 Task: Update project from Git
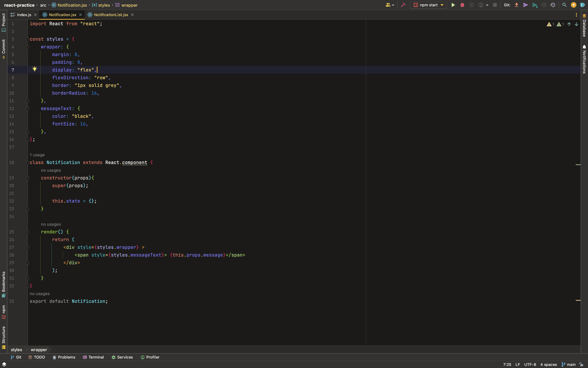(517, 5)
